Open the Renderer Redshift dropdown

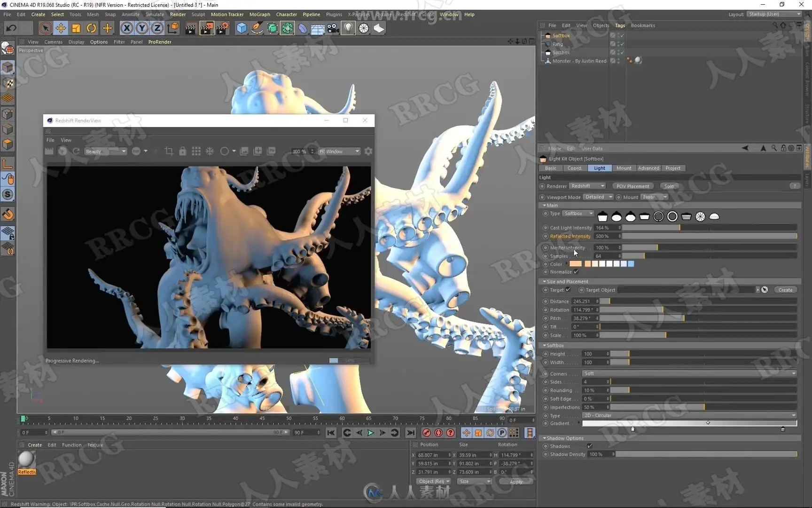pyautogui.click(x=587, y=186)
